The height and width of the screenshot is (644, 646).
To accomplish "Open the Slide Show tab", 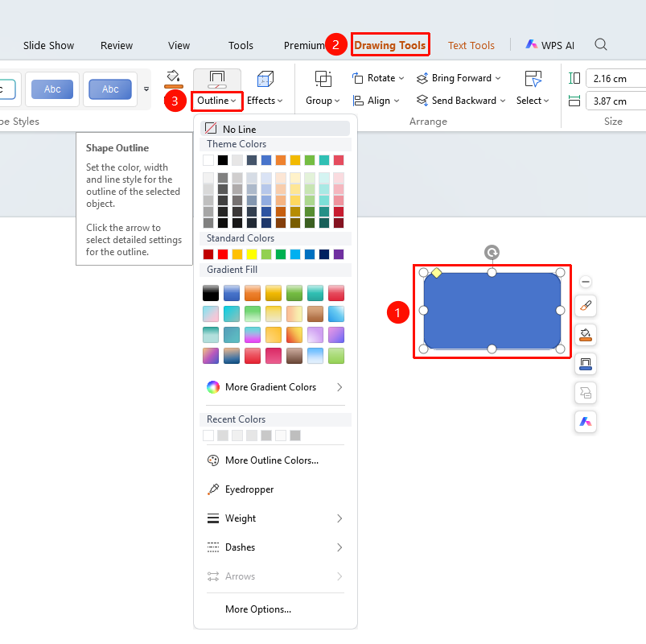I will [48, 45].
